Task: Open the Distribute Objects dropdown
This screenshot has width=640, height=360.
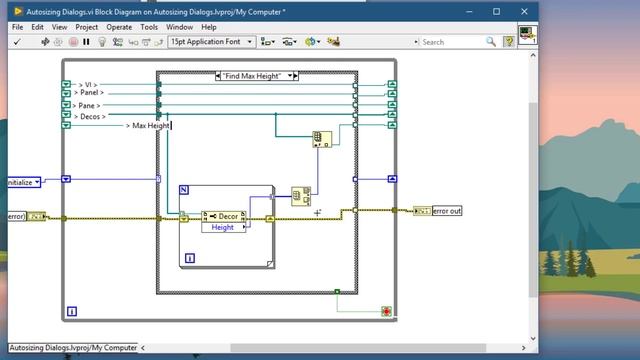Action: click(x=289, y=42)
